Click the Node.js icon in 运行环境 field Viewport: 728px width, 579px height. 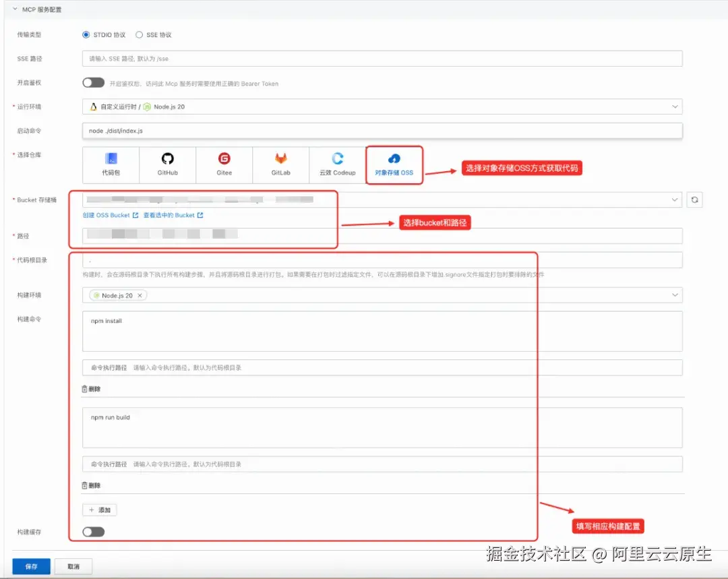[147, 106]
